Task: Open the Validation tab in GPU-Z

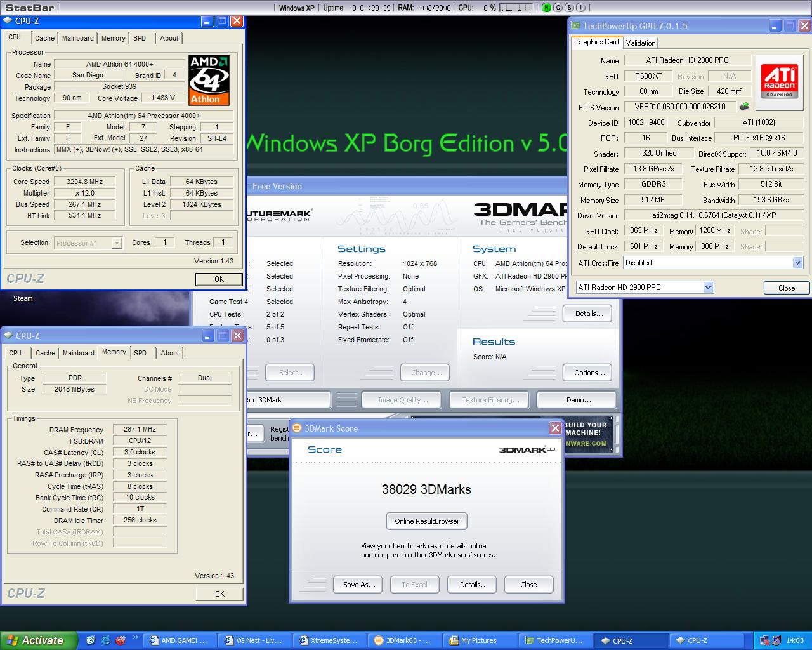Action: [640, 43]
